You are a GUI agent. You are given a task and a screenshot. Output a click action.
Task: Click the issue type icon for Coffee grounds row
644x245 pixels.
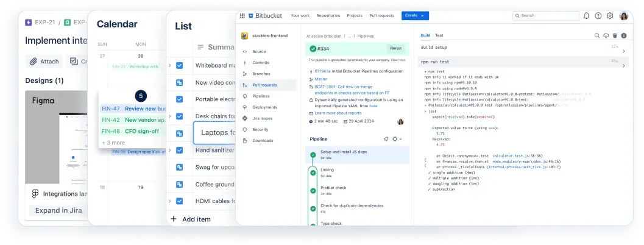pos(180,184)
